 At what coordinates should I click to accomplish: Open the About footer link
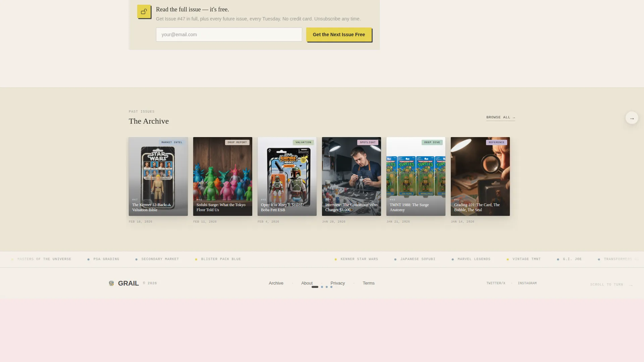tap(307, 283)
